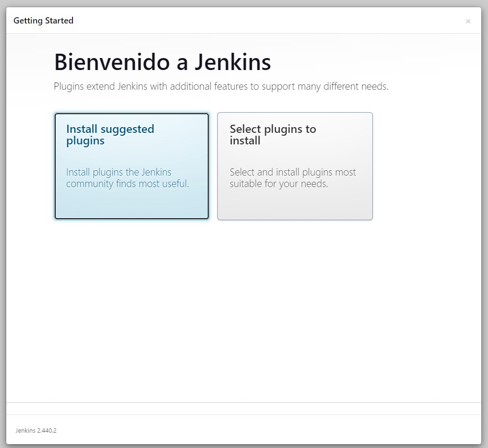Screen dimensions: 488x448
Task: Choose Select plugins to install option
Action: (295, 166)
